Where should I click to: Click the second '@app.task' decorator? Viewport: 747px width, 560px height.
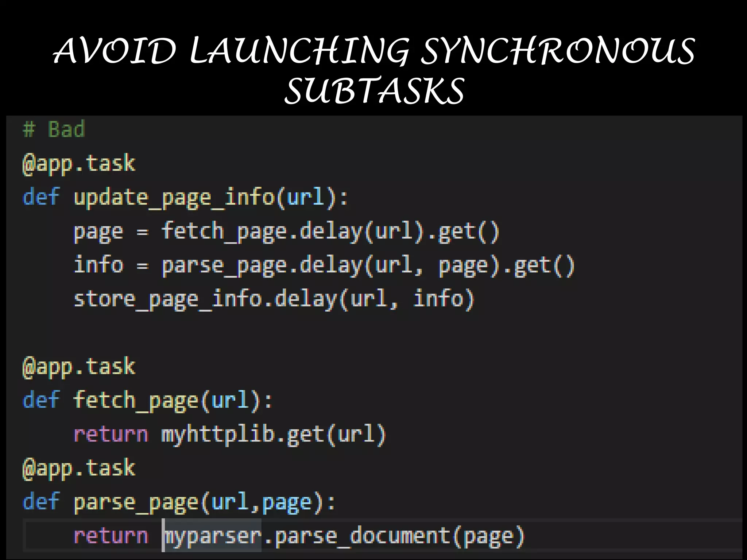[x=79, y=367]
